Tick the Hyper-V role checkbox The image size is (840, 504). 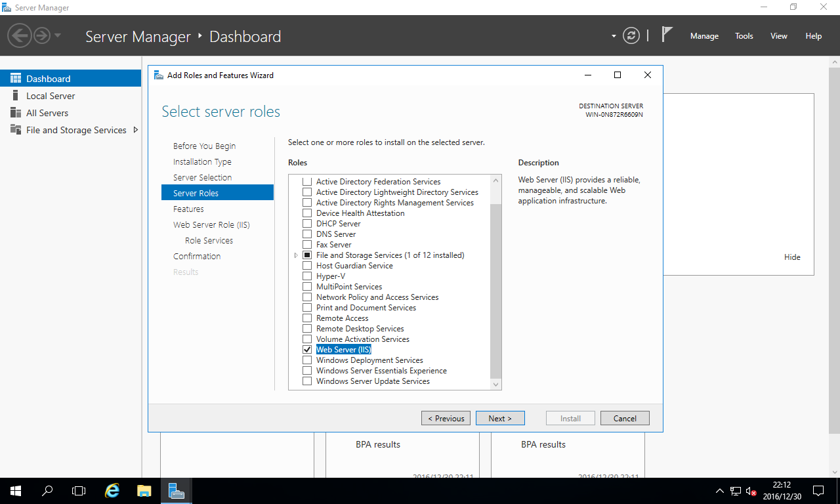pos(307,276)
